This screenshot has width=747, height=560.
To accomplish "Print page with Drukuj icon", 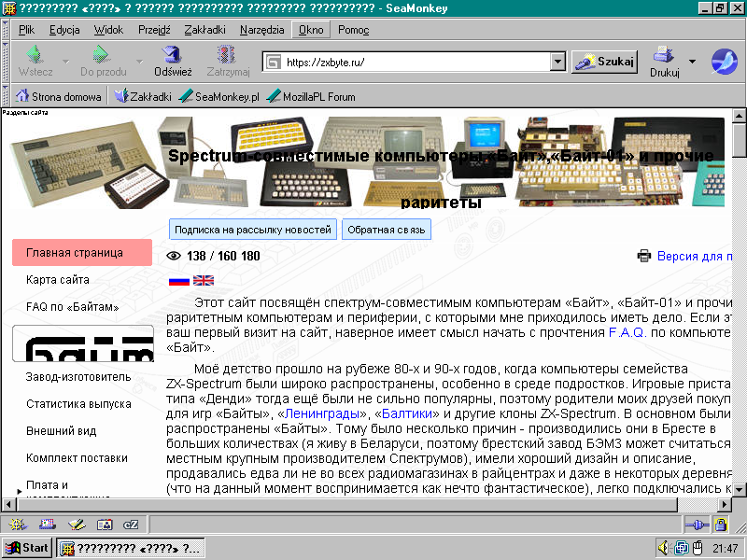I will point(664,54).
